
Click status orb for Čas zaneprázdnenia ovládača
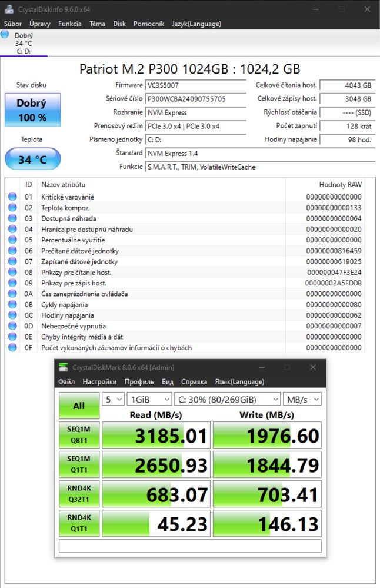12,294
